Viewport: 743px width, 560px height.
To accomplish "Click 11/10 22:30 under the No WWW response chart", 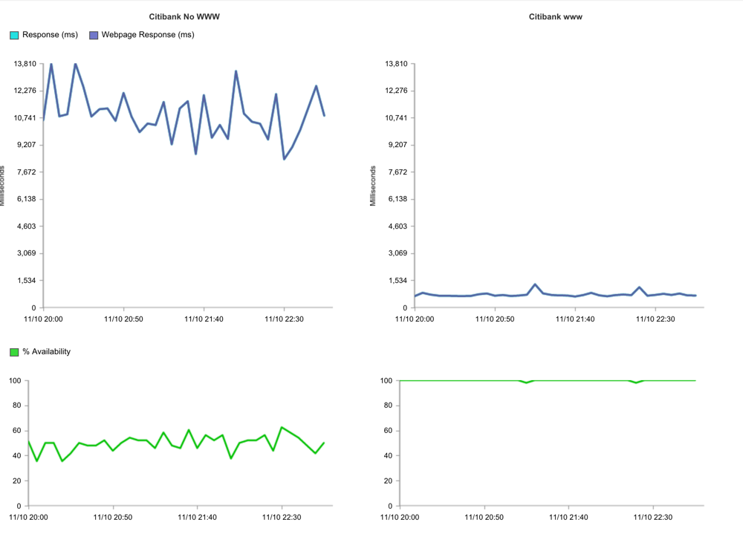I will (x=284, y=319).
